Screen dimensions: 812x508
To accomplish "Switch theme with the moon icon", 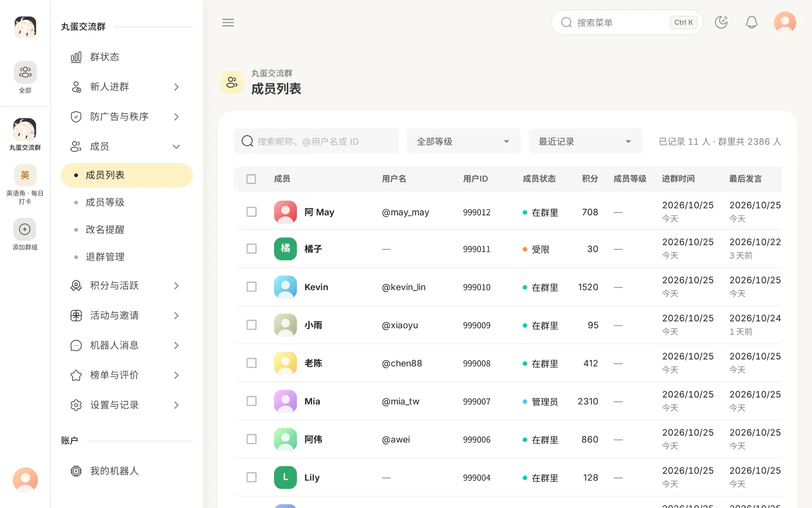I will pos(721,22).
